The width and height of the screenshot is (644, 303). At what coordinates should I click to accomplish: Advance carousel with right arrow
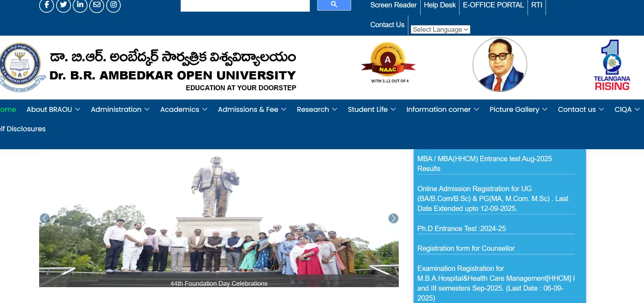click(x=393, y=218)
